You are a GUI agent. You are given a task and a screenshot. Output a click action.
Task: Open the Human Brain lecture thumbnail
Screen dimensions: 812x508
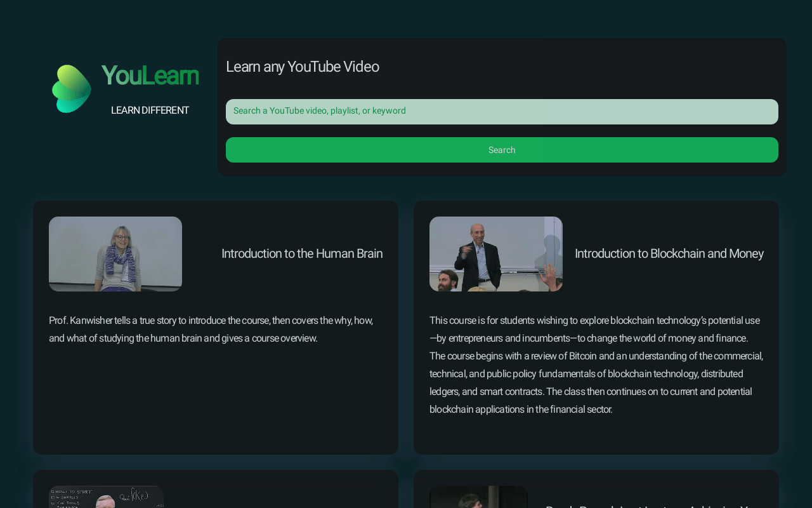point(115,254)
